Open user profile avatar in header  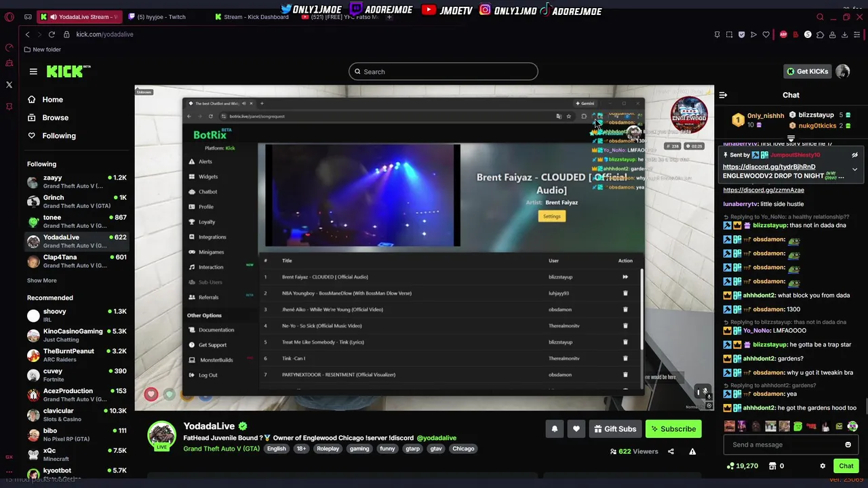(x=843, y=71)
